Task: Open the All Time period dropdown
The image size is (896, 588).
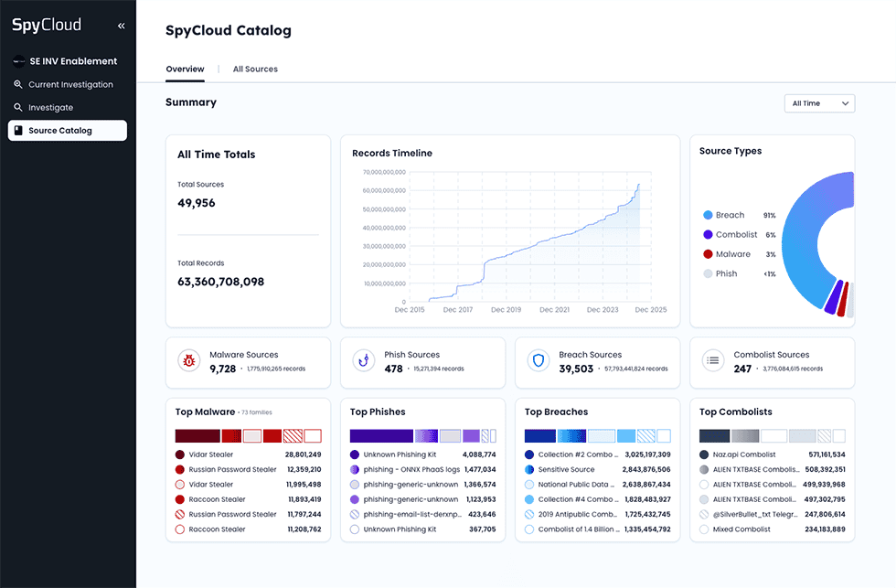Action: pos(819,103)
